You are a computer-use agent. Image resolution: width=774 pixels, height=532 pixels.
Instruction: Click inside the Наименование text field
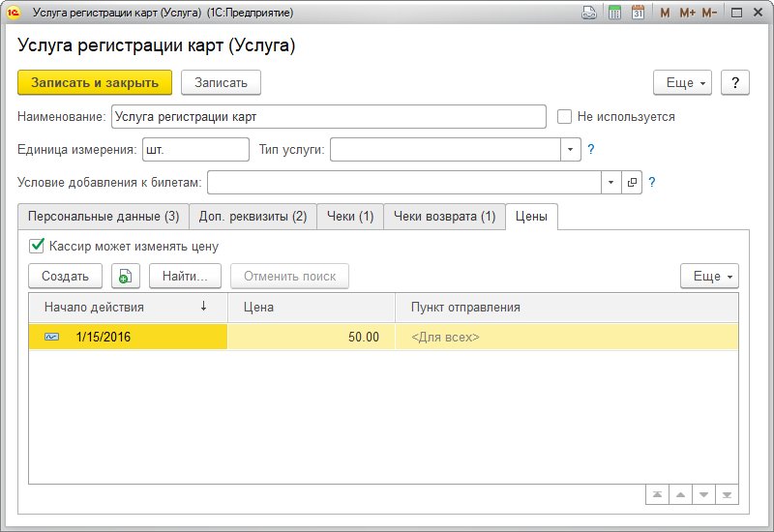point(329,117)
